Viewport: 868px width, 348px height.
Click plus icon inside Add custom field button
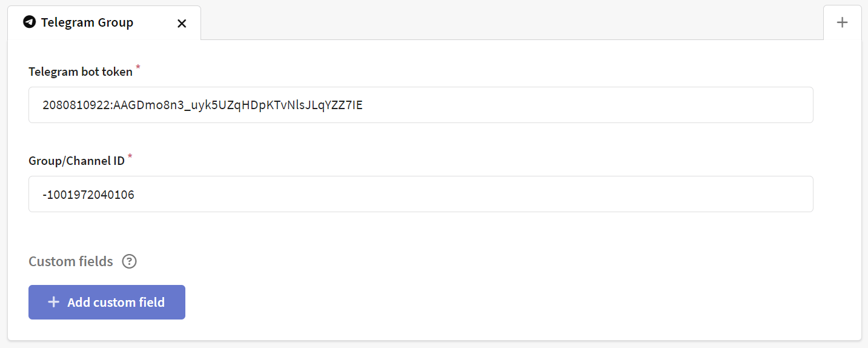click(53, 302)
